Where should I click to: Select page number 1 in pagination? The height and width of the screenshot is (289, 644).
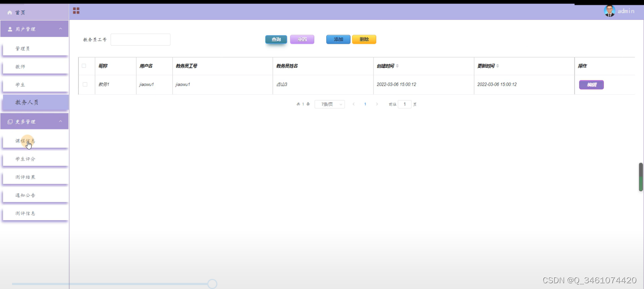click(x=365, y=104)
